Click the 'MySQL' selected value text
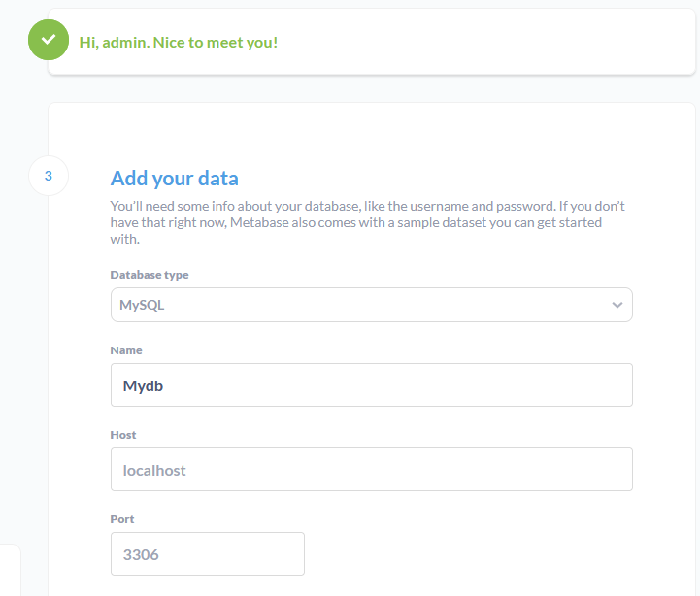 pos(142,305)
